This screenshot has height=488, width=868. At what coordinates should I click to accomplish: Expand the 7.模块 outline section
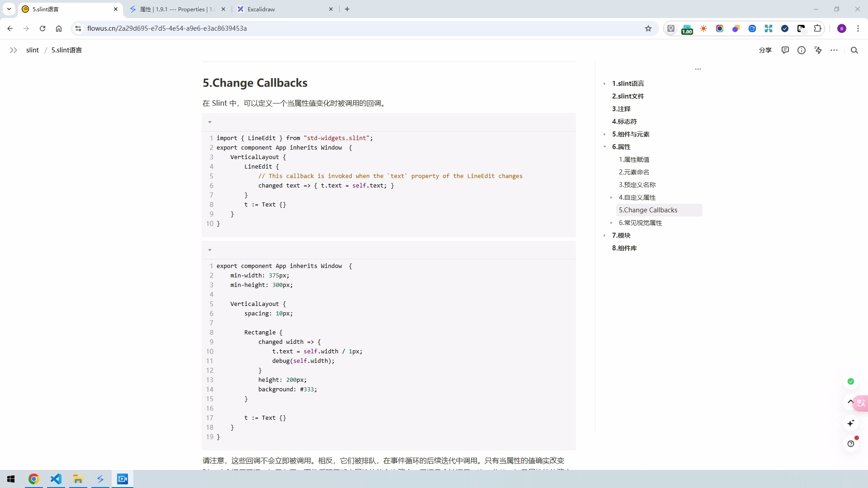(604, 235)
